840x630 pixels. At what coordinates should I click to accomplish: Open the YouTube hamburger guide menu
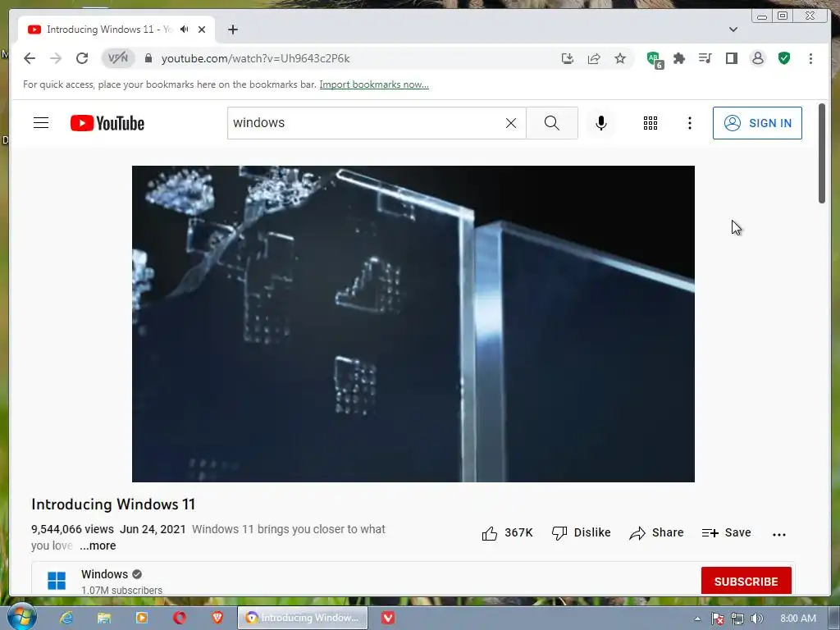tap(41, 123)
